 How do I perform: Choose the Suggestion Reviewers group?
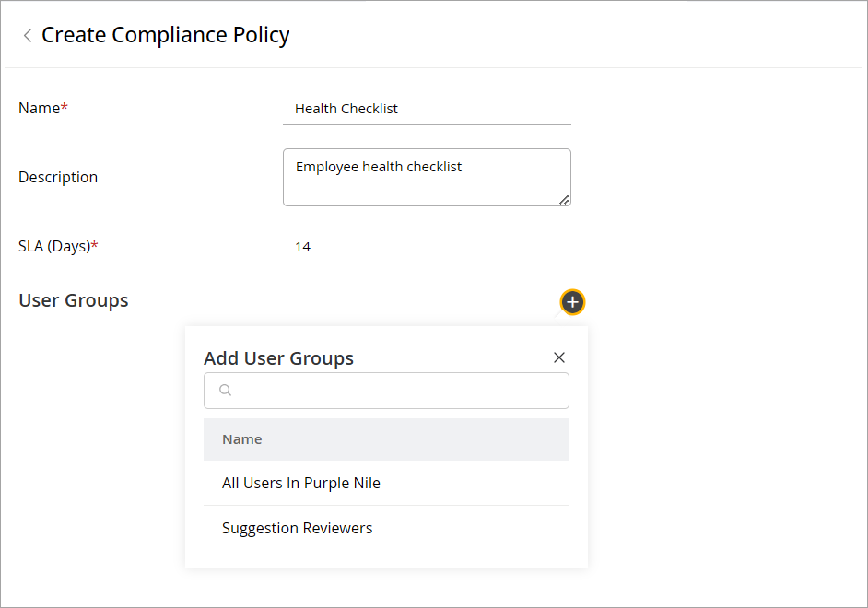[x=298, y=528]
